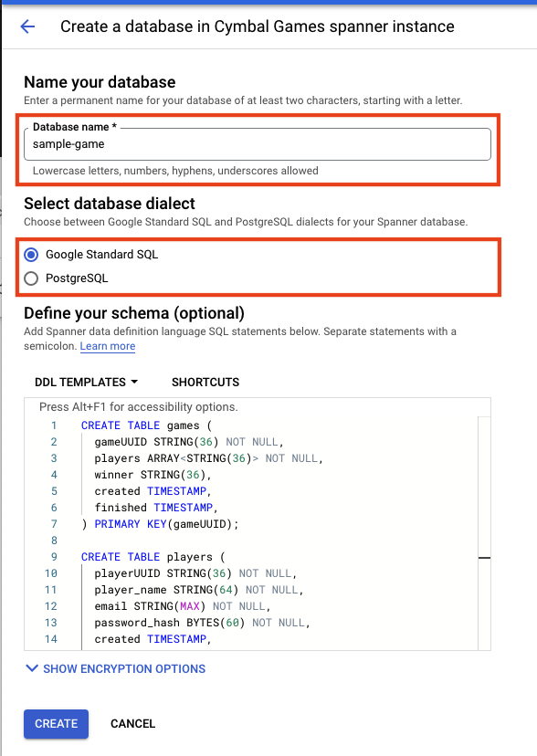Click the CREATE button
This screenshot has width=537, height=756.
[x=56, y=724]
